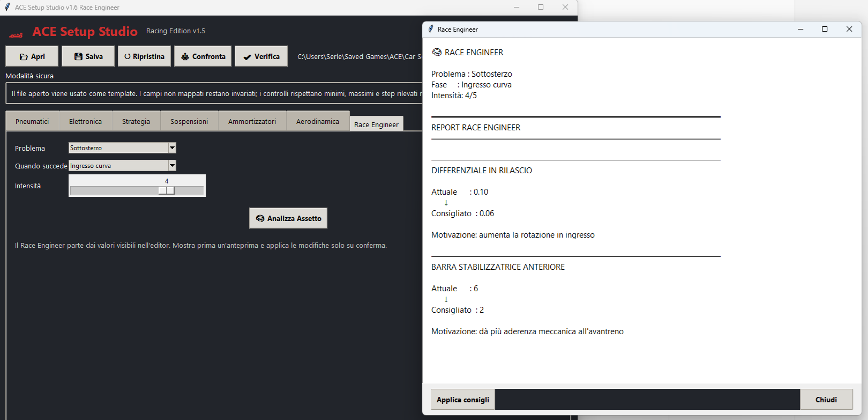Click the Attuale : 6 value line
868x420 pixels.
(x=455, y=289)
